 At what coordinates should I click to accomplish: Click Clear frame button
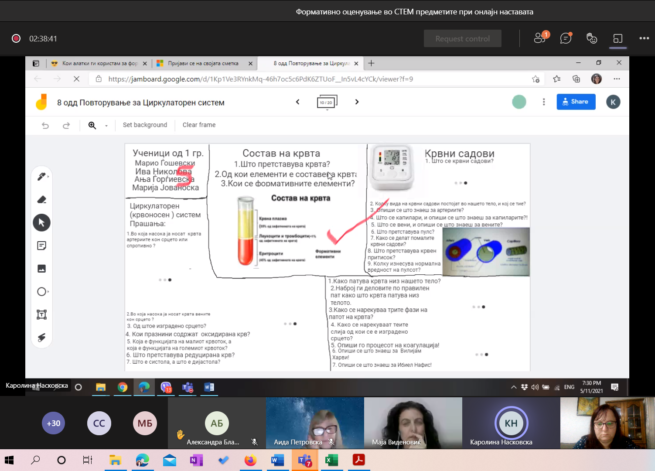(x=199, y=125)
